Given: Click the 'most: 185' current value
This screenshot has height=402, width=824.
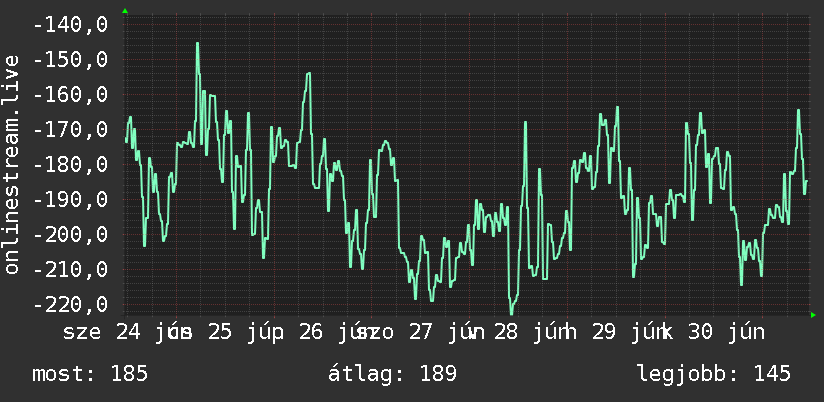Looking at the screenshot, I should coord(90,374).
